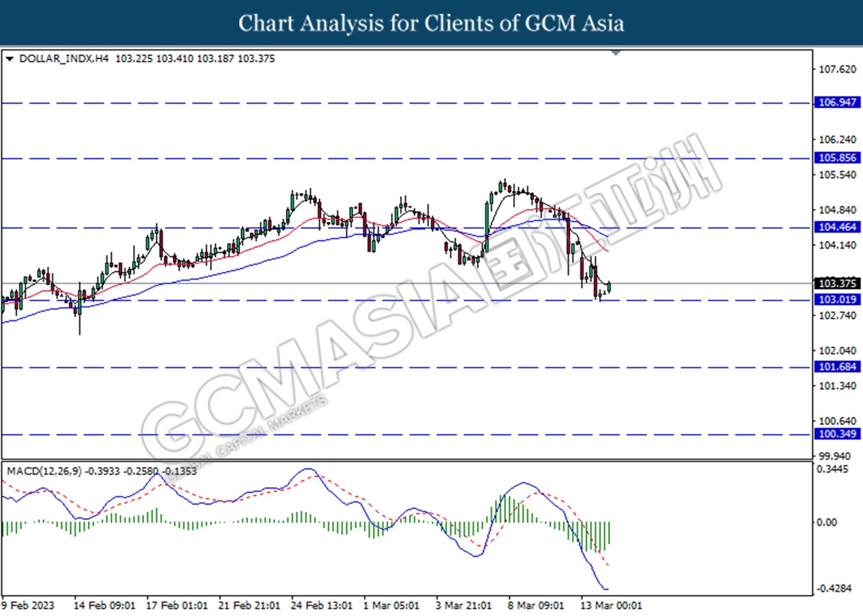This screenshot has width=863, height=616.
Task: Select the 106.240 price axis value
Action: coord(837,139)
